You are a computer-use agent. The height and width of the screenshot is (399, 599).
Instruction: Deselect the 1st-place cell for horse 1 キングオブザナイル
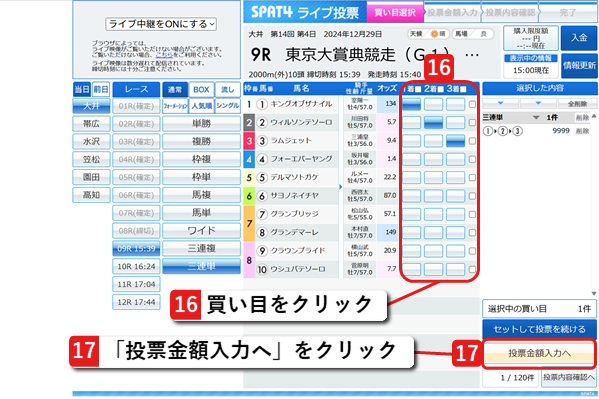coord(411,104)
